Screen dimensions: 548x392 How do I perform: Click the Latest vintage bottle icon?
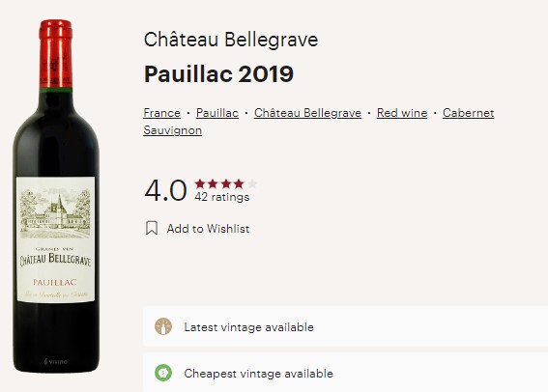tap(163, 326)
